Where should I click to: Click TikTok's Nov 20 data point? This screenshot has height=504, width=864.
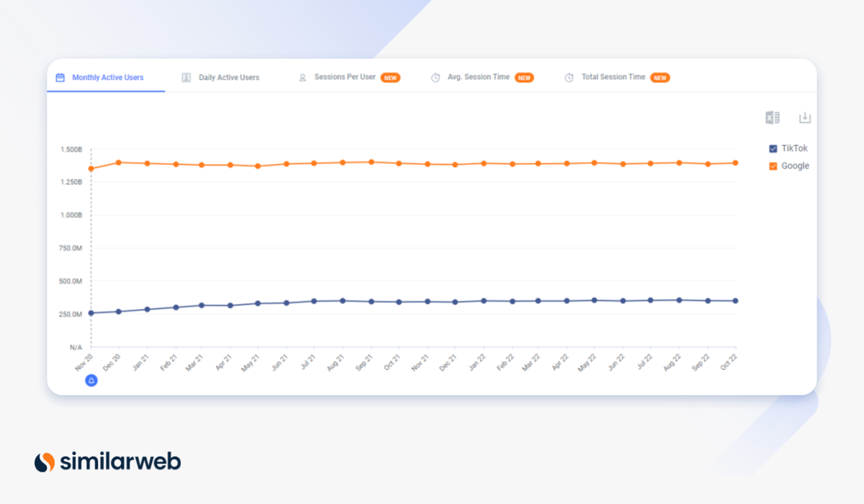point(91,313)
